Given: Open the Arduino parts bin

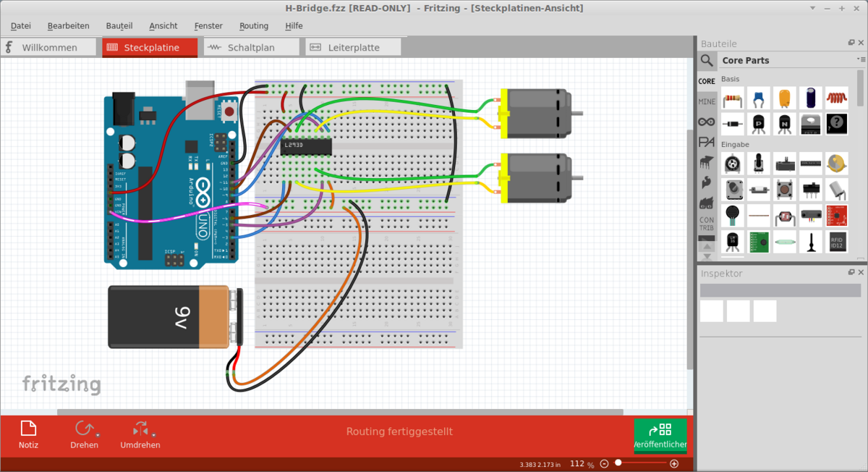Looking at the screenshot, I should [x=707, y=121].
